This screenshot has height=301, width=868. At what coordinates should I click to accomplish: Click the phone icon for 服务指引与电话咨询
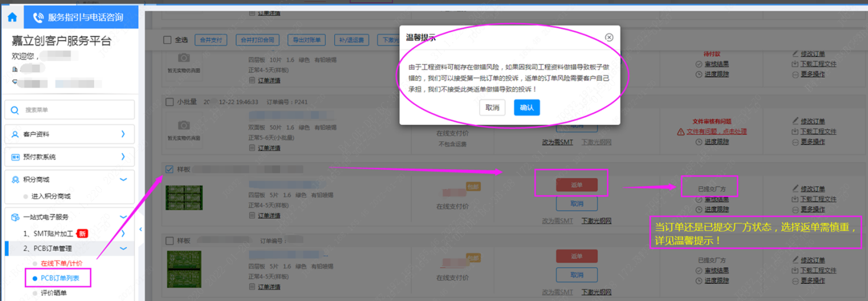tap(39, 18)
